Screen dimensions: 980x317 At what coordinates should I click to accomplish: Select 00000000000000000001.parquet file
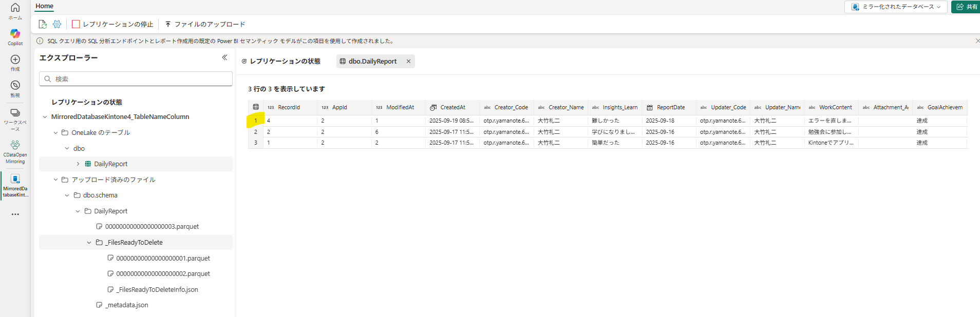point(163,258)
